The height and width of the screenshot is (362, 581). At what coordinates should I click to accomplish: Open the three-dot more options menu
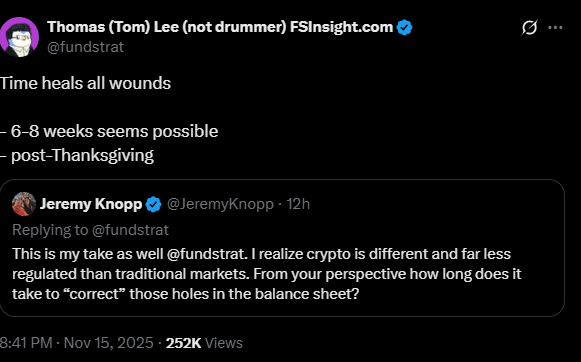click(555, 27)
